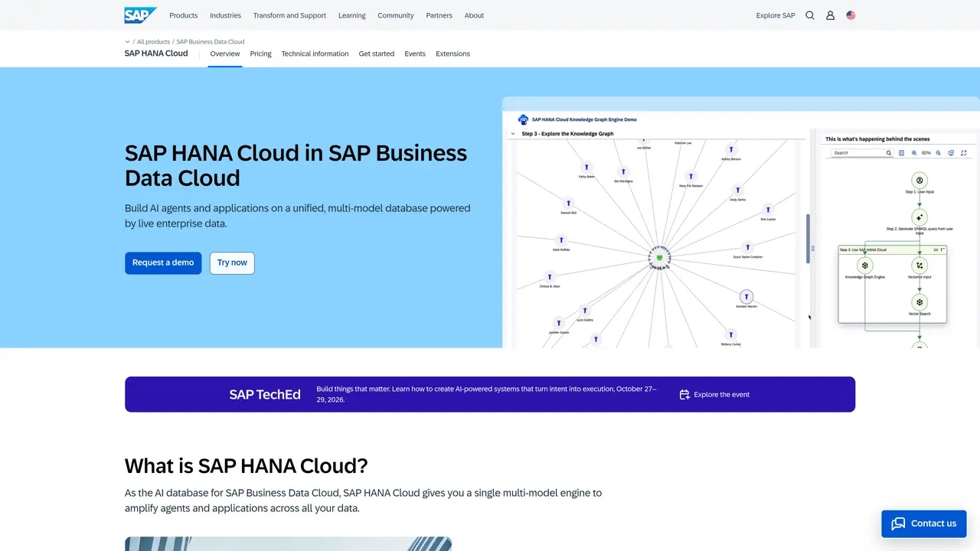Open the Community menu

(396, 15)
